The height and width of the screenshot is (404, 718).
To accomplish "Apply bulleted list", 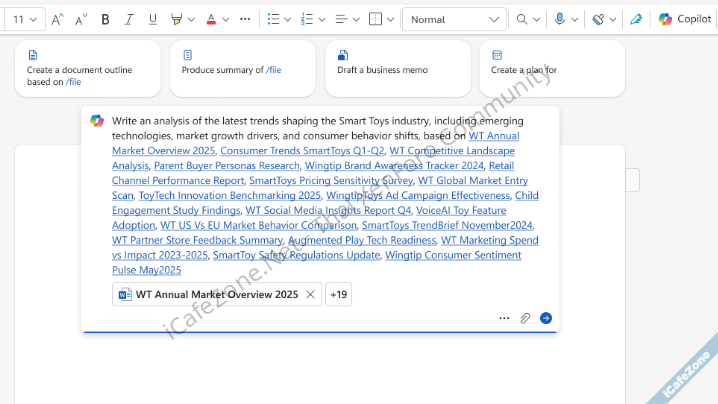I will click(273, 19).
